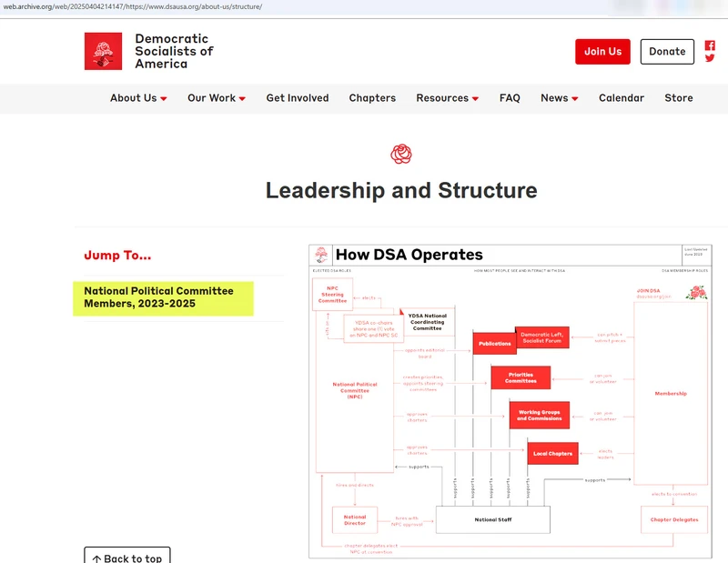
Task: Open the How DSA Operates diagram image
Action: pos(509,401)
